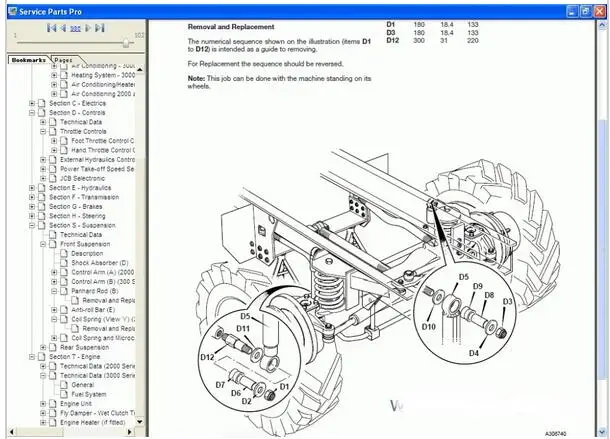Click page icon beside JCB Selectronic

point(53,178)
